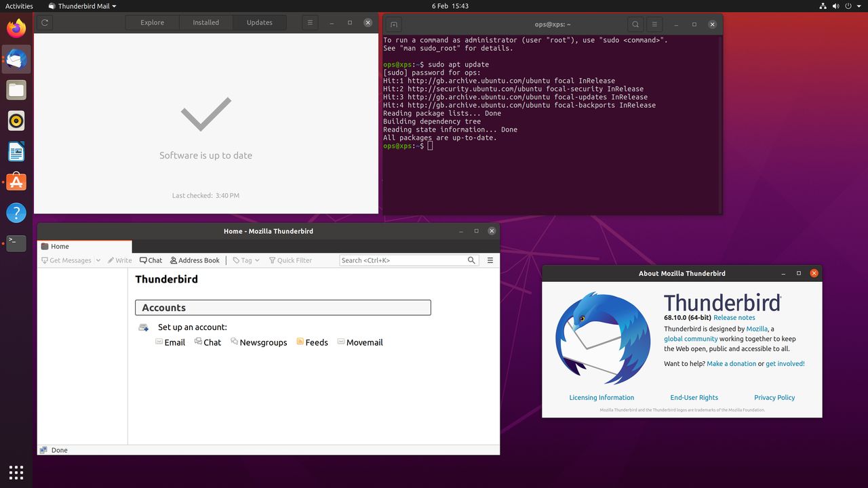Viewport: 868px width, 488px height.
Task: Set up an Email account link
Action: [175, 342]
